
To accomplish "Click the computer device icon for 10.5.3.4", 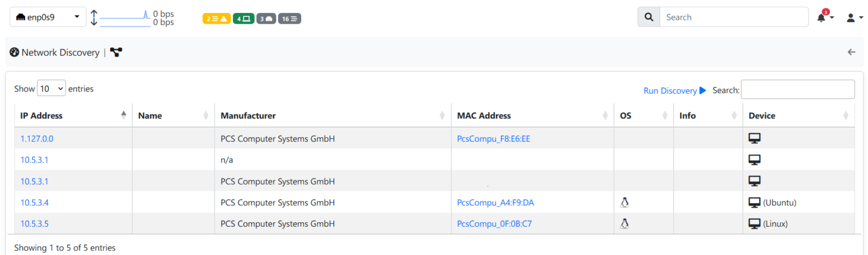I will tap(754, 203).
